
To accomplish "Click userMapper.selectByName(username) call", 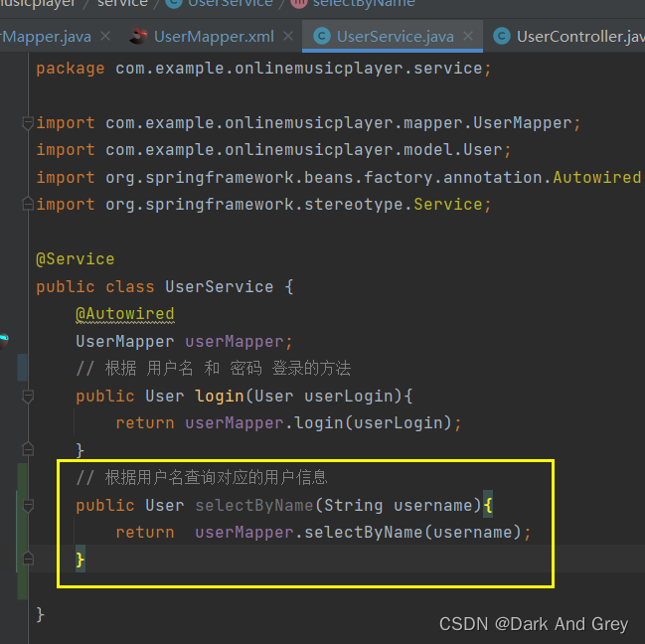I will point(359,532).
